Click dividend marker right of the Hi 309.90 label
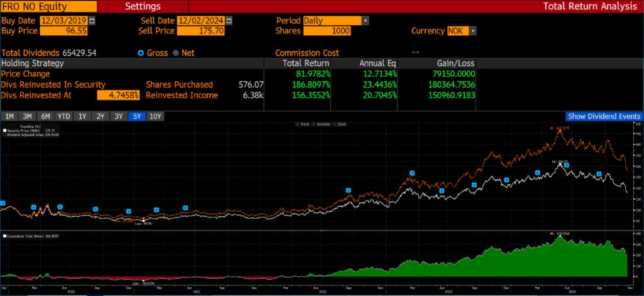Screen dimensions: 644x296 pos(567,165)
